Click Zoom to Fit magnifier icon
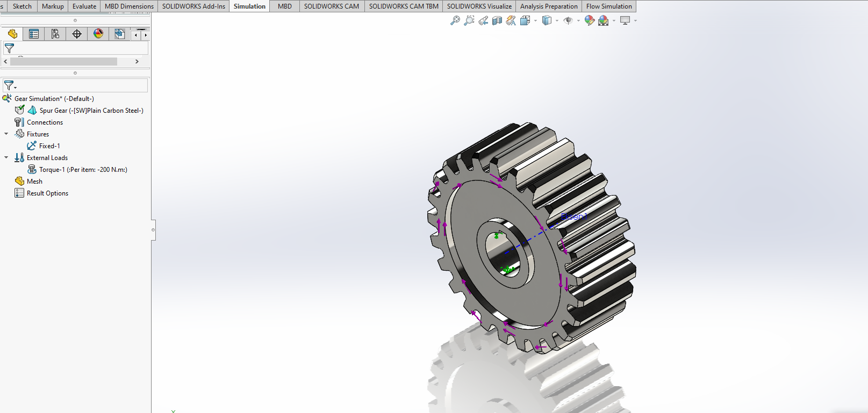 point(455,20)
